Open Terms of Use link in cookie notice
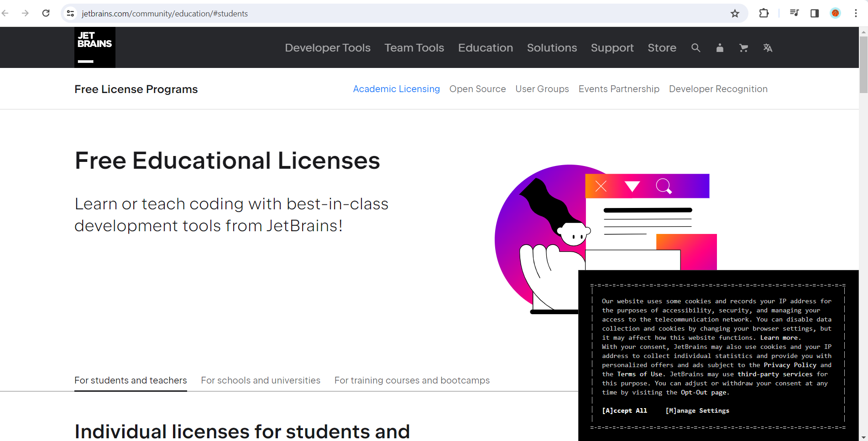868x441 pixels. [640, 374]
